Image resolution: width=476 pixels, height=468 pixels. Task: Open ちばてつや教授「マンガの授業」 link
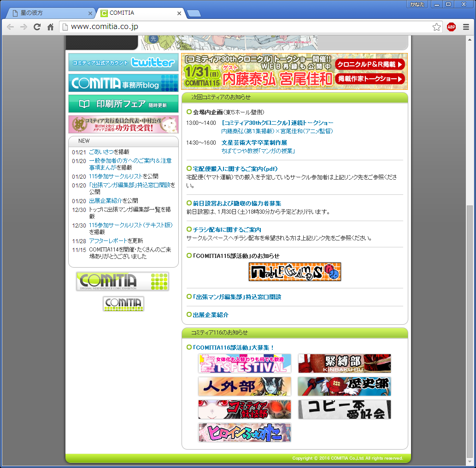tap(259, 151)
